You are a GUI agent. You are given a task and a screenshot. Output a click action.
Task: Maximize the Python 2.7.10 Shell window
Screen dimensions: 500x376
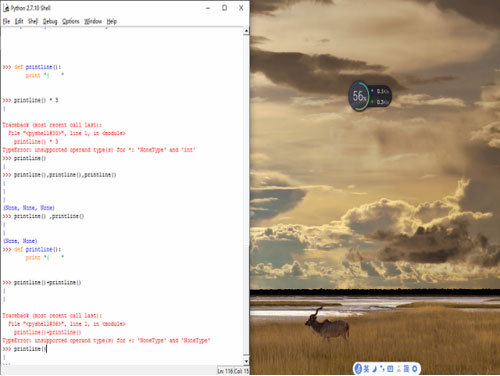tap(224, 8)
